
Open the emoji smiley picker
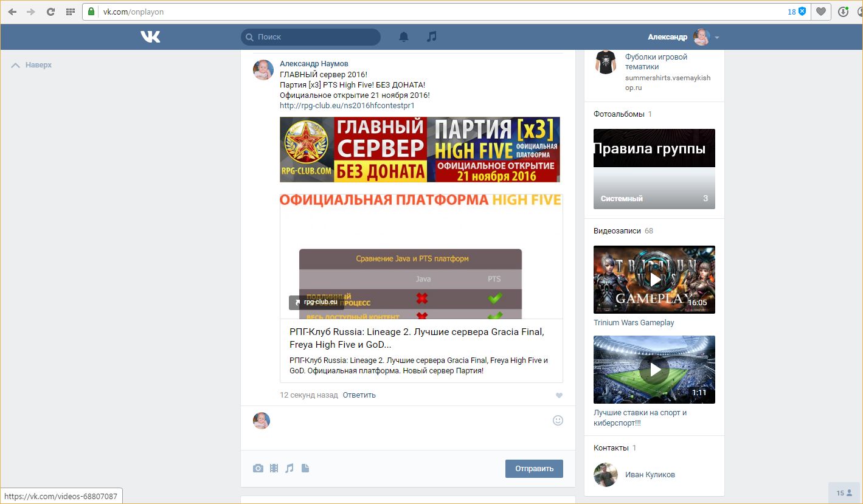point(558,420)
